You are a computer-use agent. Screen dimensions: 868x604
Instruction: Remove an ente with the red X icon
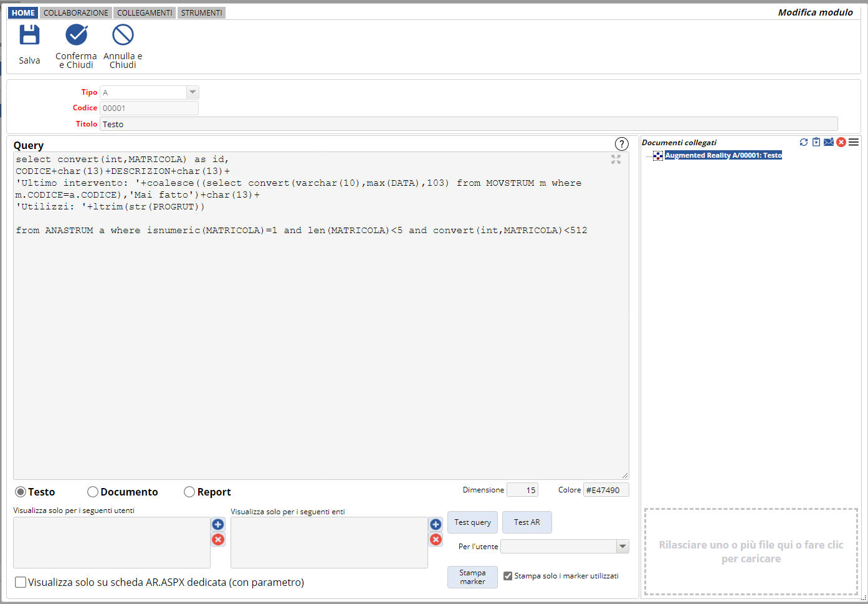[x=436, y=539]
